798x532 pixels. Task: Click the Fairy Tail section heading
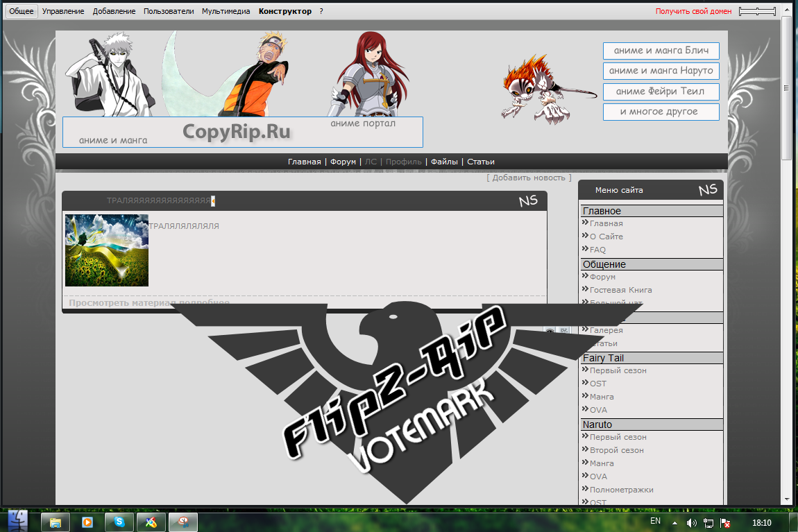(652, 358)
